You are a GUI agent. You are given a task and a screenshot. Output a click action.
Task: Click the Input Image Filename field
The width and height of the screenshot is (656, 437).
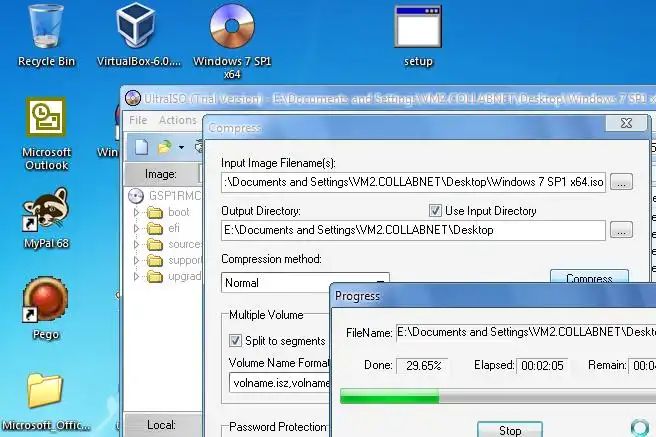(413, 182)
